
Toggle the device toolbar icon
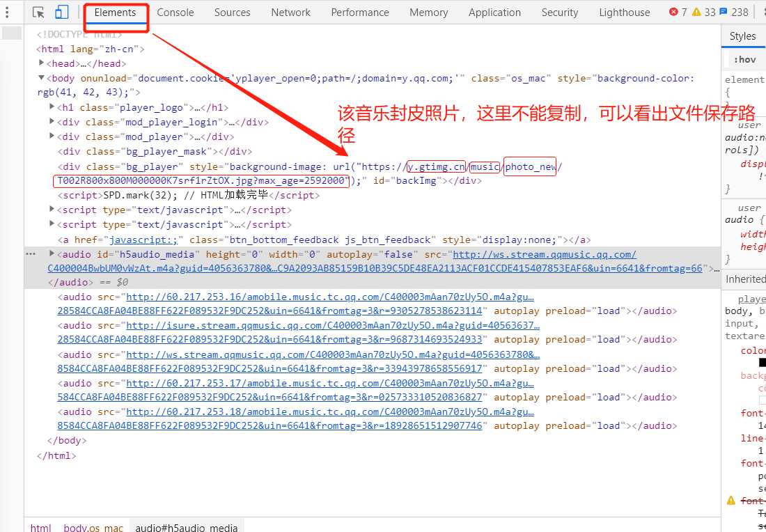[x=61, y=13]
